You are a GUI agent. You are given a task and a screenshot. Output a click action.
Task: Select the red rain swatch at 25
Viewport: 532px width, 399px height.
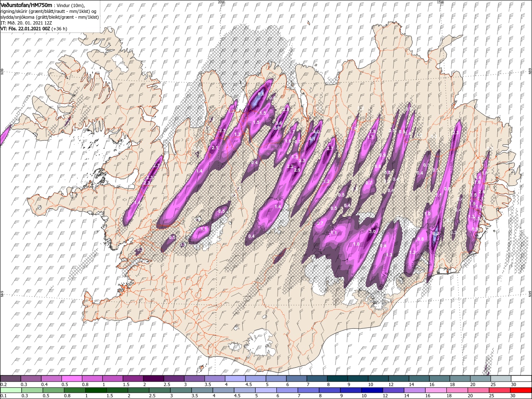point(499,390)
